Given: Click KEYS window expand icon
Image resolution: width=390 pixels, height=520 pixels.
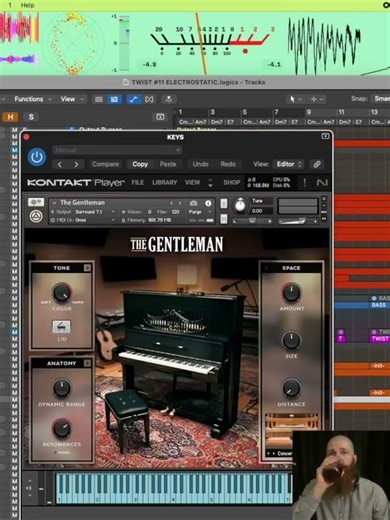Looking at the screenshot, I should [x=325, y=136].
